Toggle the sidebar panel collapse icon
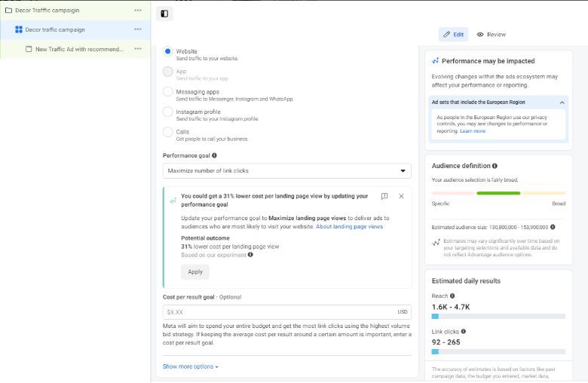588x383 pixels. pos(164,14)
